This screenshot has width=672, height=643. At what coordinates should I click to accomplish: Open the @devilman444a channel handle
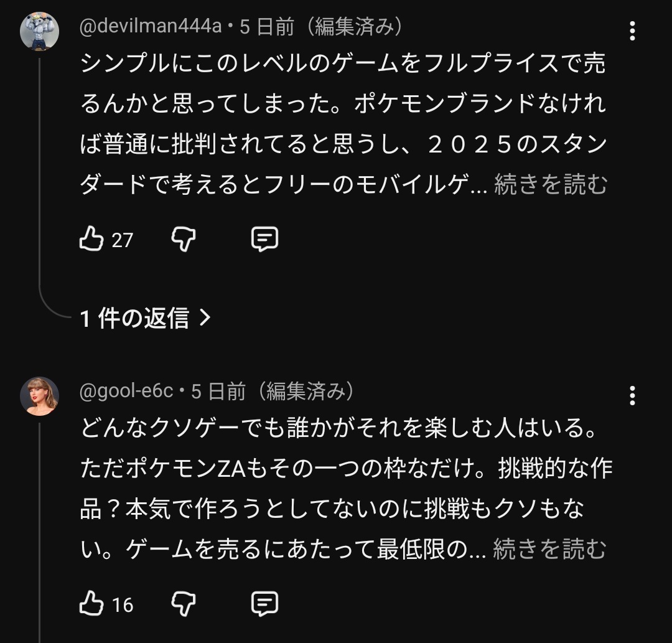click(151, 27)
